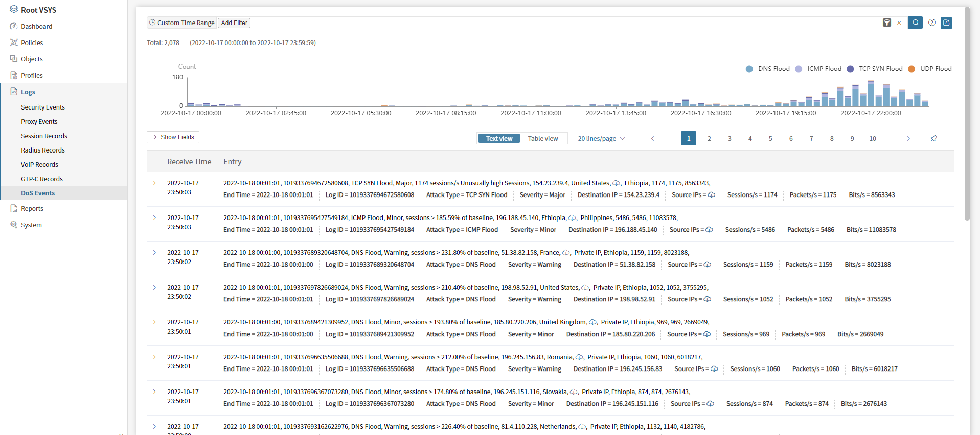Open Session Records in the sidebar
This screenshot has height=435, width=980.
click(44, 136)
